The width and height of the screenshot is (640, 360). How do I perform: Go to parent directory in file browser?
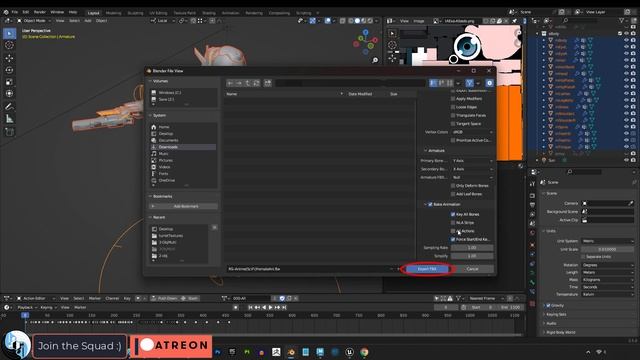[x=247, y=83]
